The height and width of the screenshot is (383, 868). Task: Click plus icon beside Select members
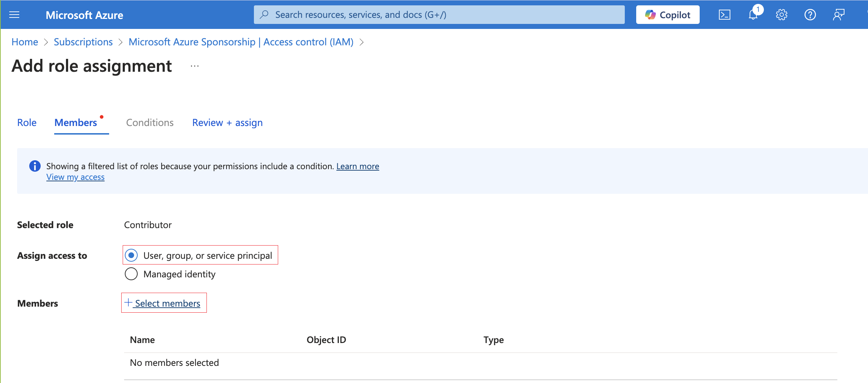pyautogui.click(x=128, y=303)
